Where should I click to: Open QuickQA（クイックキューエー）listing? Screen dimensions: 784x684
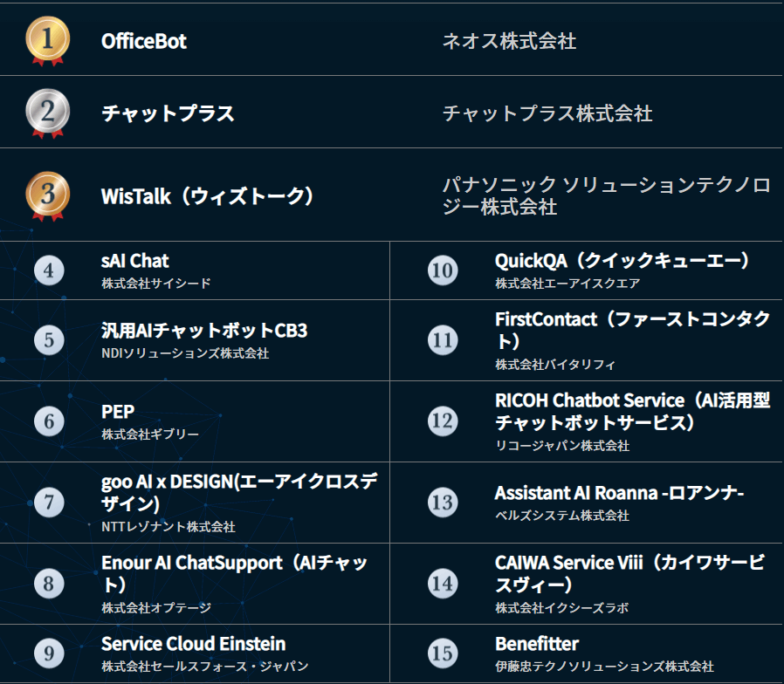coord(622,261)
